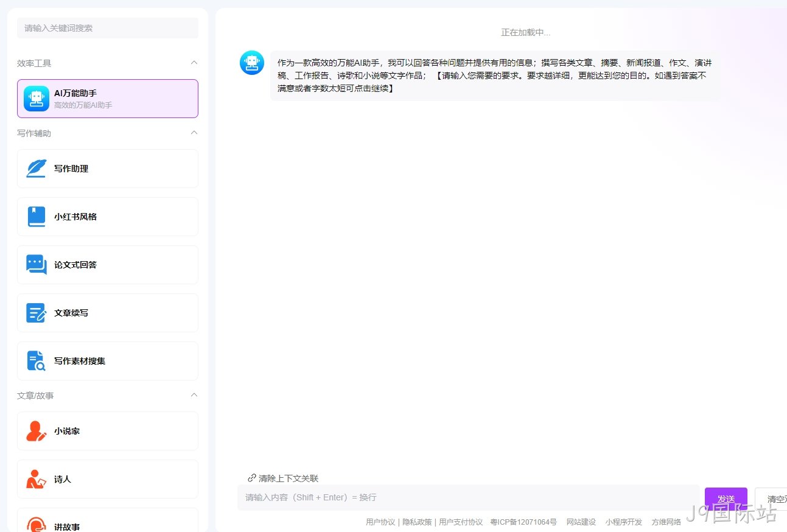The height and width of the screenshot is (532, 787).
Task: Select the 小说家 writer icon
Action: pos(37,431)
